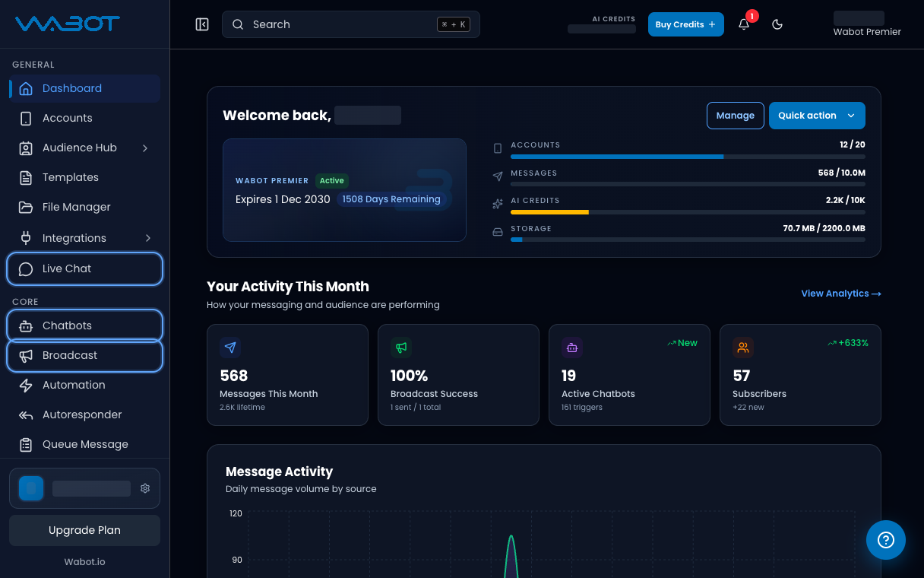
Task: Click the Automation lightning icon
Action: point(26,385)
